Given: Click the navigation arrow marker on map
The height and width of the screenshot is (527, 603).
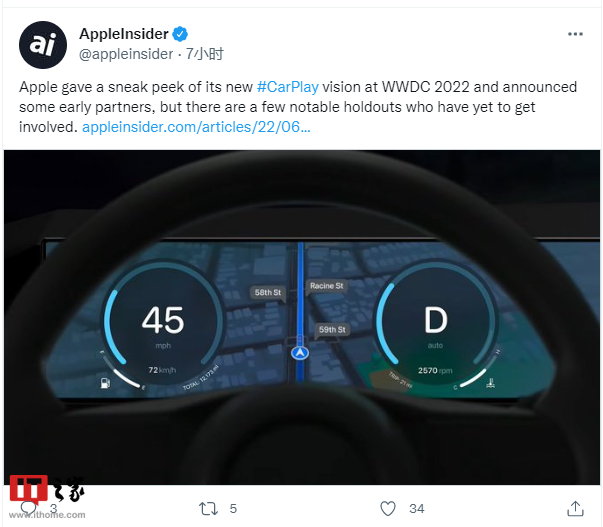Looking at the screenshot, I should click(300, 353).
